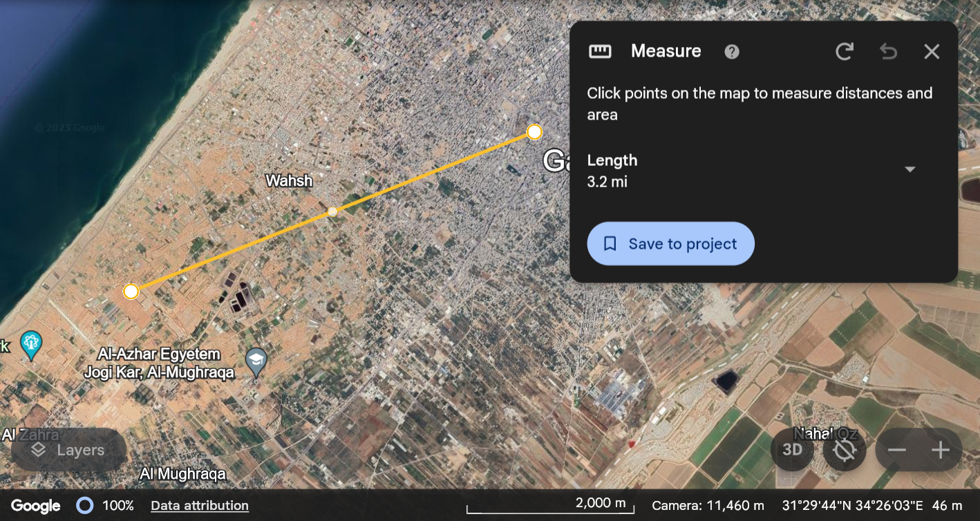
Task: Toggle the 3D view button
Action: tap(792, 450)
